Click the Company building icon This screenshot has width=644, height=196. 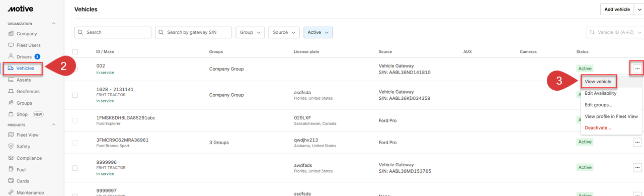point(11,34)
